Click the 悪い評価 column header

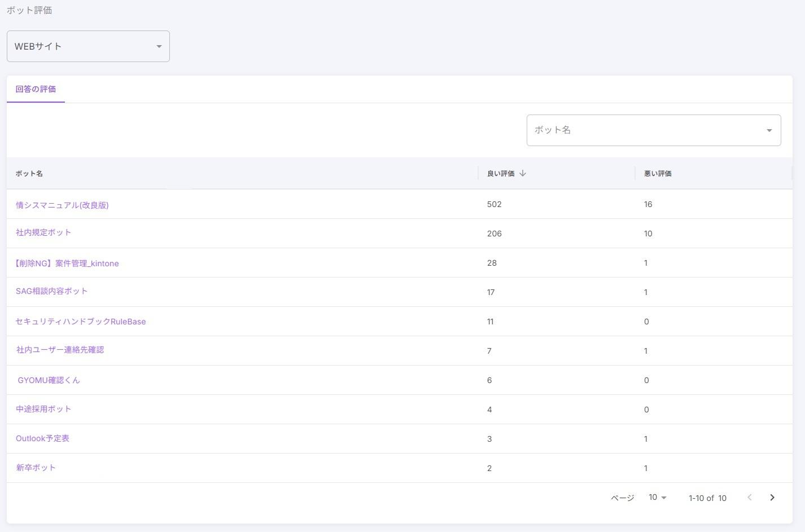[x=658, y=173]
